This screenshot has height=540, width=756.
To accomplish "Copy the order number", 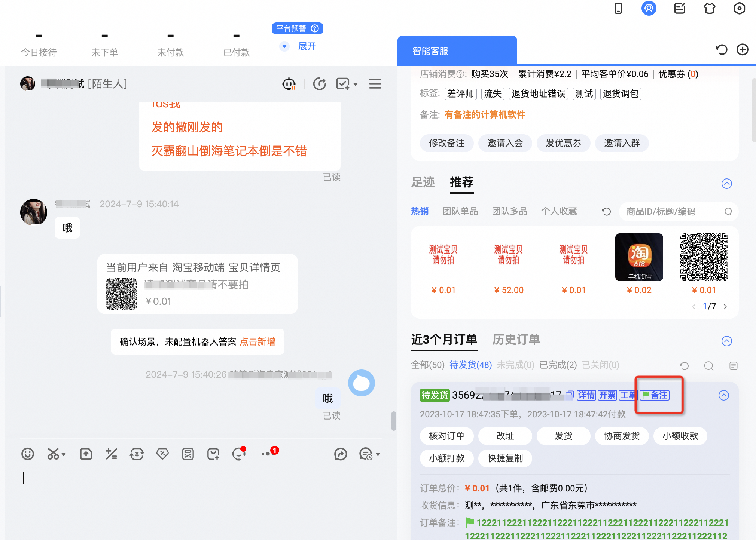I will [570, 395].
